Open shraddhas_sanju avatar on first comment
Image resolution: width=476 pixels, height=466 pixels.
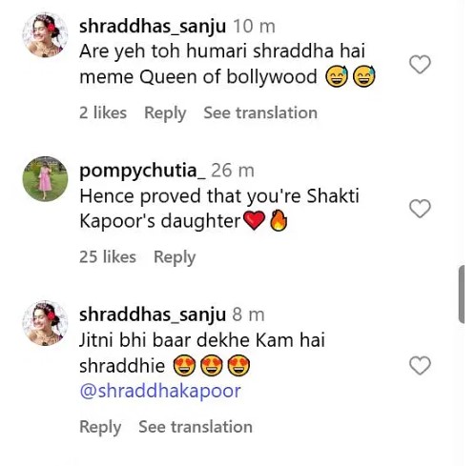click(x=45, y=35)
